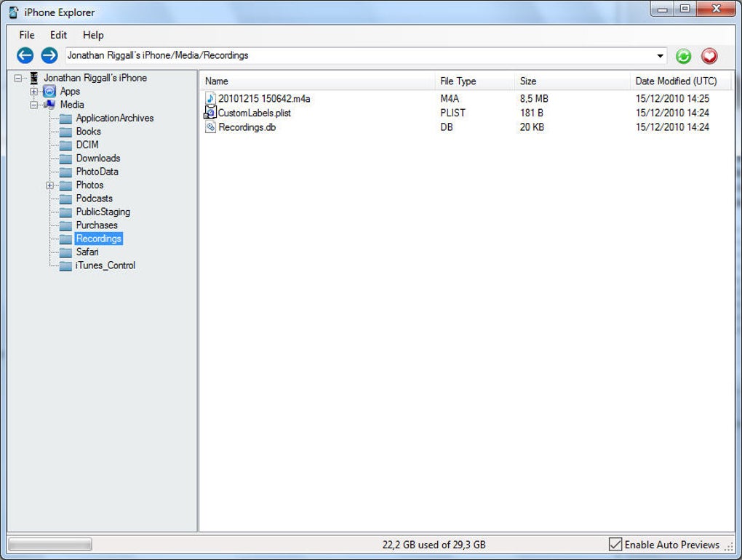The height and width of the screenshot is (560, 742).
Task: Click the Photos folder icon
Action: [x=65, y=185]
